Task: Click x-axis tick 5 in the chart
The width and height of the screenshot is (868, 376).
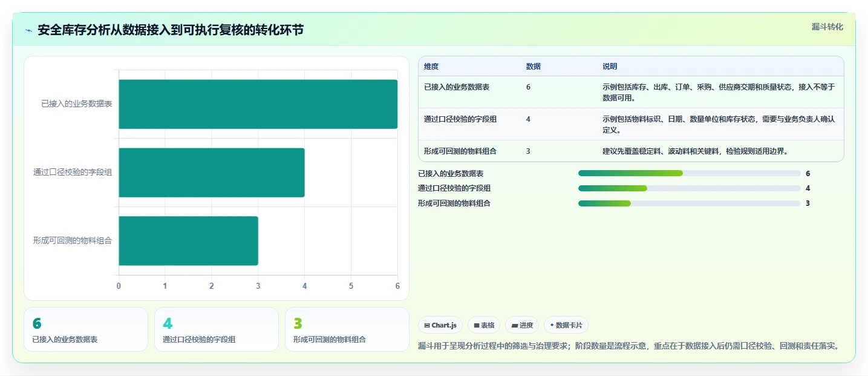Action: tap(351, 286)
